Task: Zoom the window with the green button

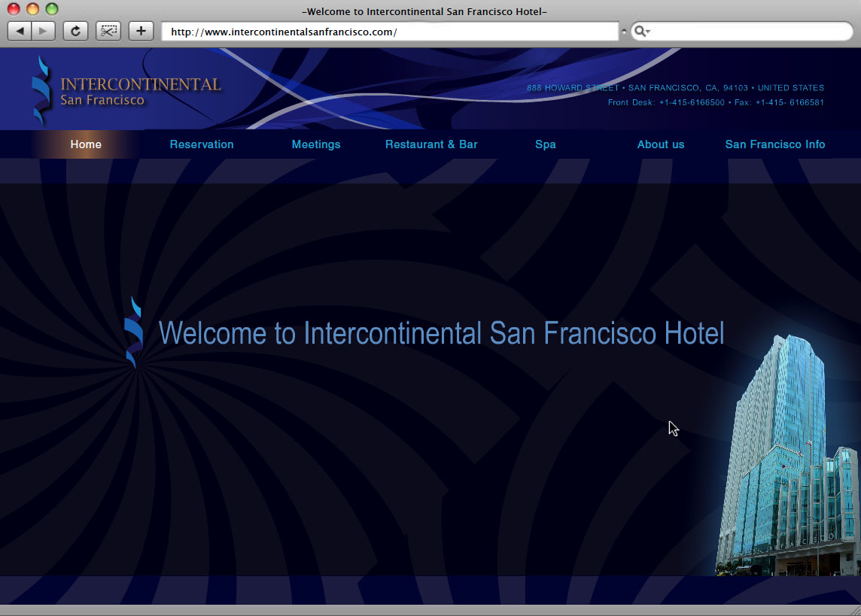Action: tap(52, 8)
